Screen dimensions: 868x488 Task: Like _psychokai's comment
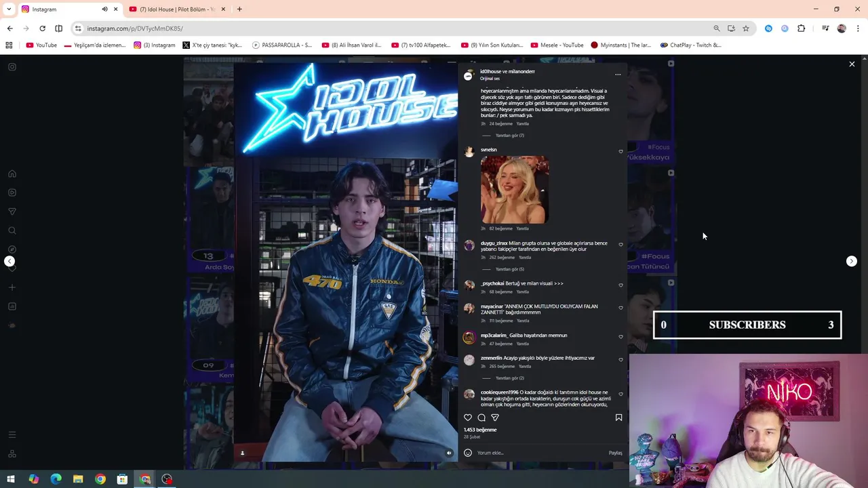620,285
